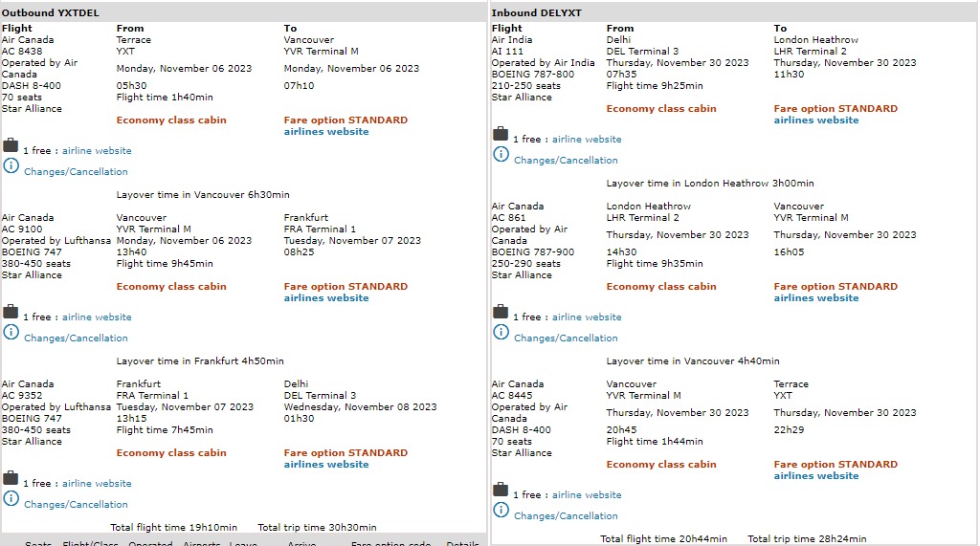Click baggage icon for Terrace to Vancouver flight

click(x=11, y=145)
